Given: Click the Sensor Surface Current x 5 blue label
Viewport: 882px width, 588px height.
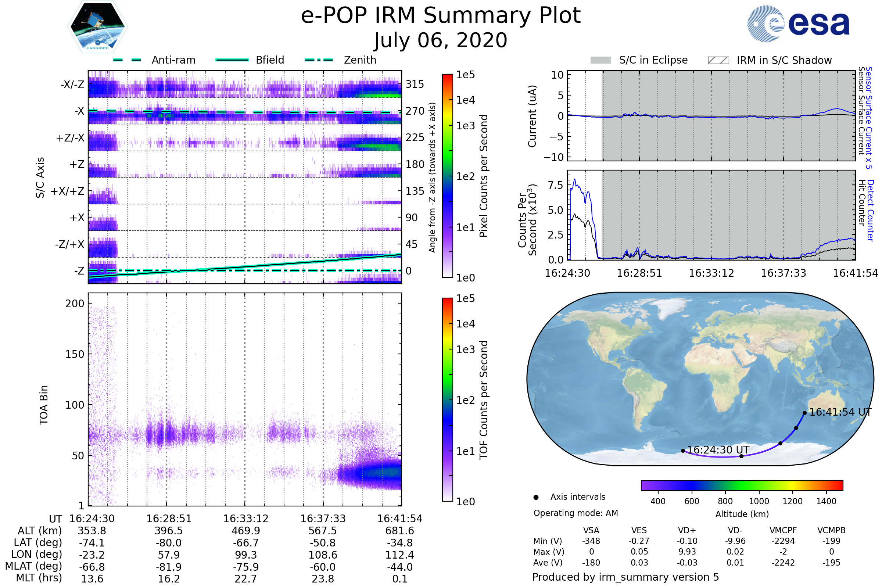Looking at the screenshot, I should click(868, 118).
